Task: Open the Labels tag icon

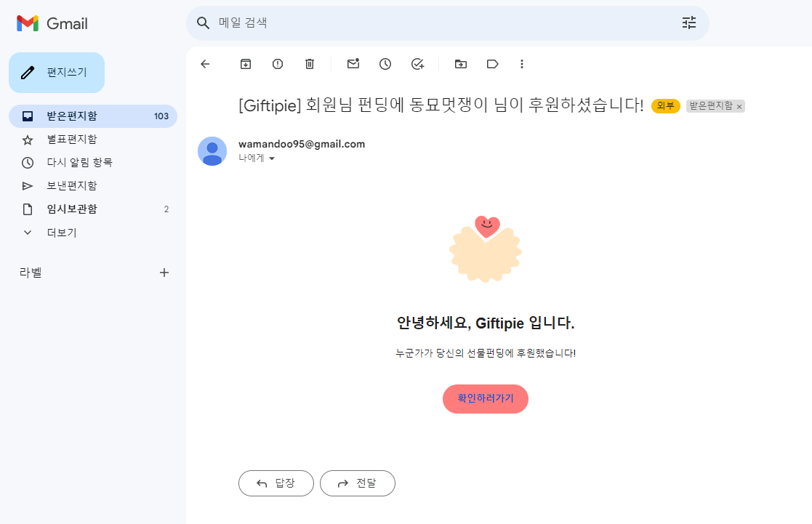Action: (492, 64)
